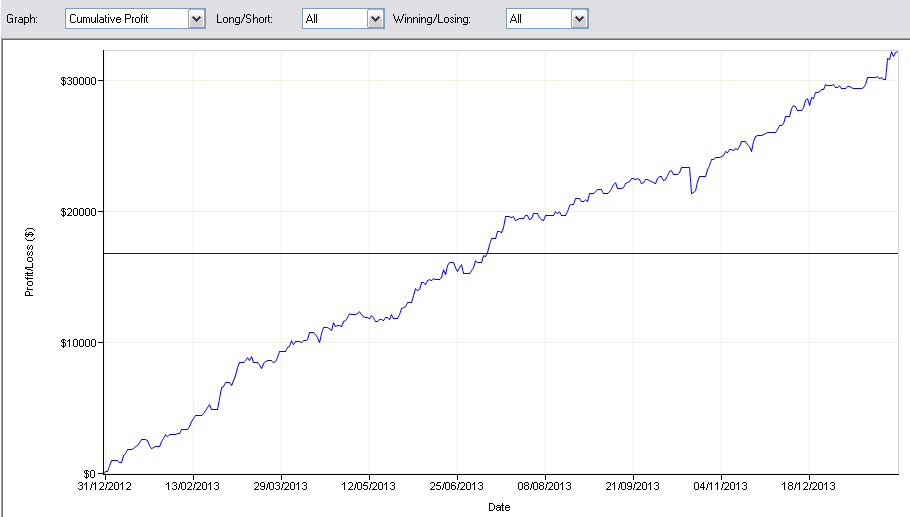The image size is (910, 517).
Task: Open the Graph type dropdown showing Cumulative Profit
Action: pos(135,19)
